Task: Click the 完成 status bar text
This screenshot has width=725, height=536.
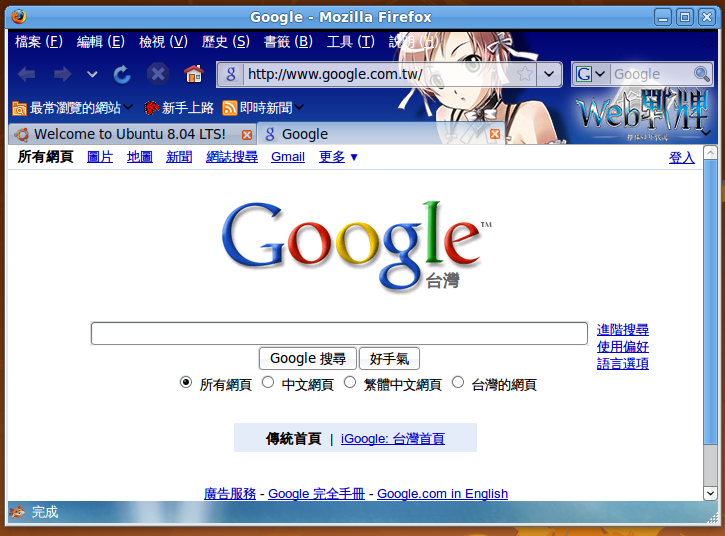Action: click(x=45, y=512)
